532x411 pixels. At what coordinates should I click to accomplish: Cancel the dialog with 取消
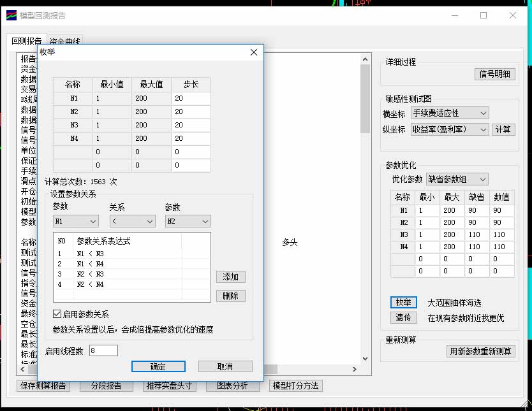coord(225,366)
